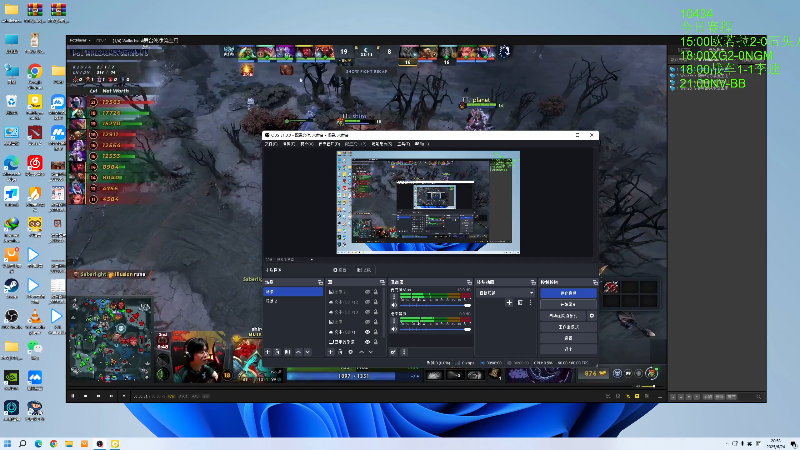This screenshot has height=450, width=800.
Task: Open the third menu in OBS menu bar
Action: (307, 144)
